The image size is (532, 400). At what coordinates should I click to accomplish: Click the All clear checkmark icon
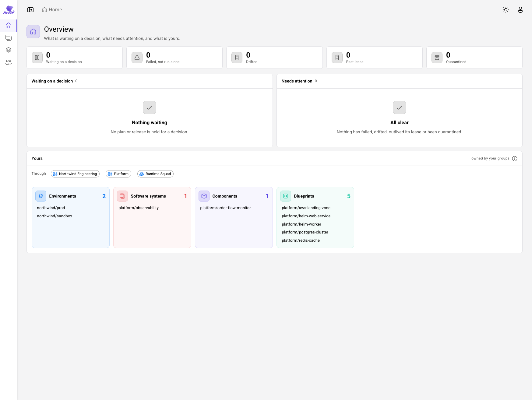point(400,107)
